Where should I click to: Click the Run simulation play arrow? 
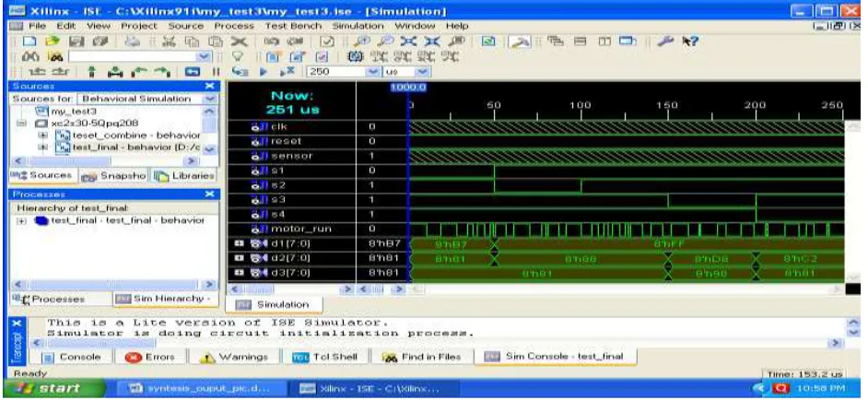coord(264,72)
